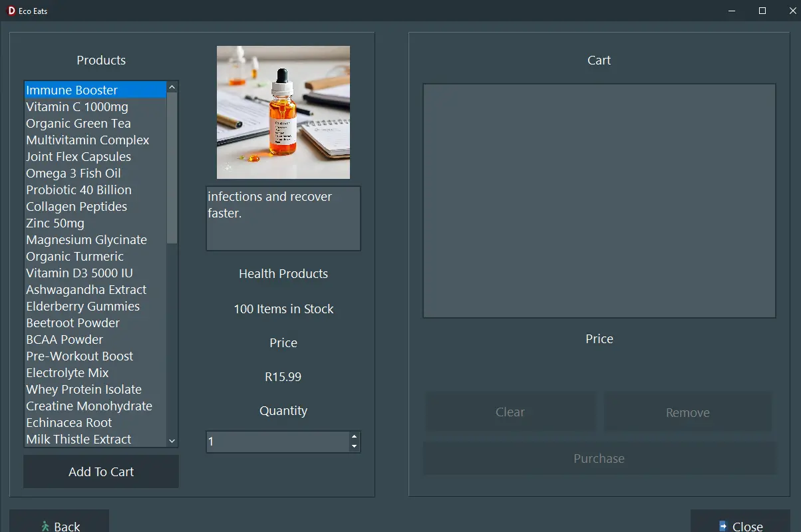Select Elderberry Gummies from products list
This screenshot has height=532, width=801.
[82, 306]
